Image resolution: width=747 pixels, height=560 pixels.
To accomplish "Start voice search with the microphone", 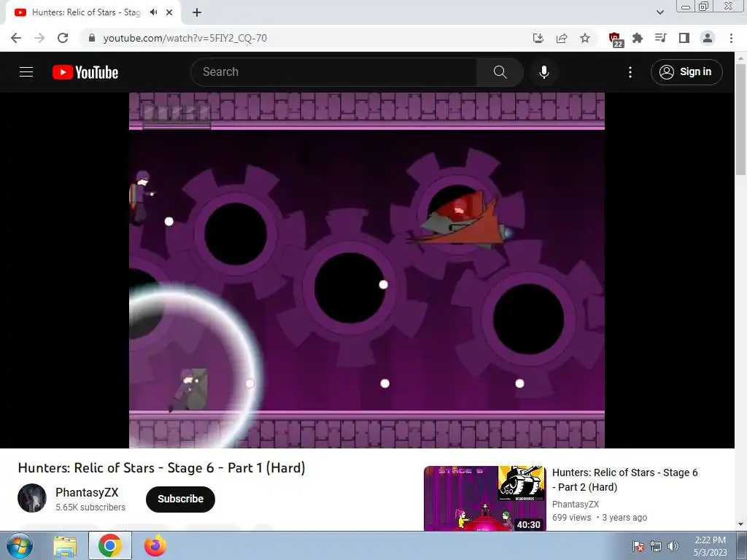I will (x=544, y=72).
